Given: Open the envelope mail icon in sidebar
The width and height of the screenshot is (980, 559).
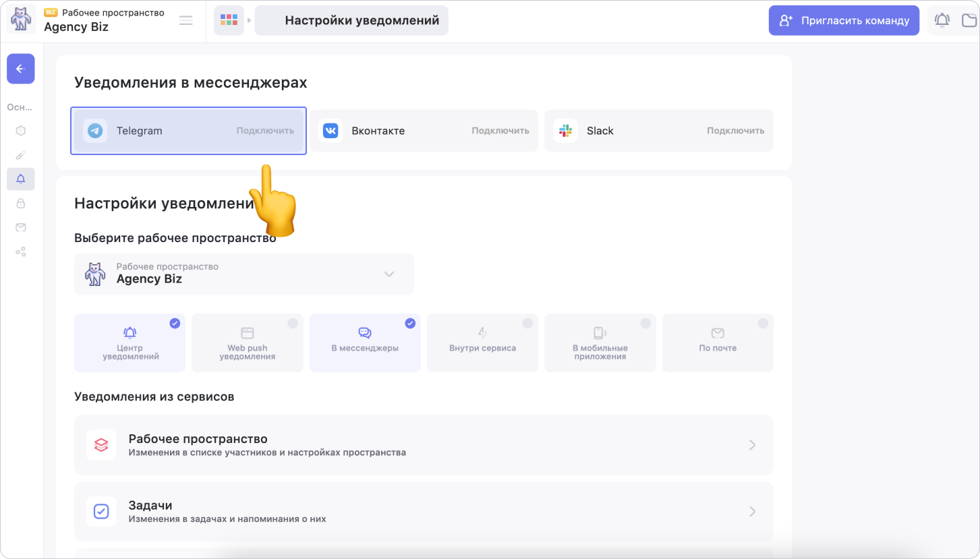Looking at the screenshot, I should pos(20,227).
